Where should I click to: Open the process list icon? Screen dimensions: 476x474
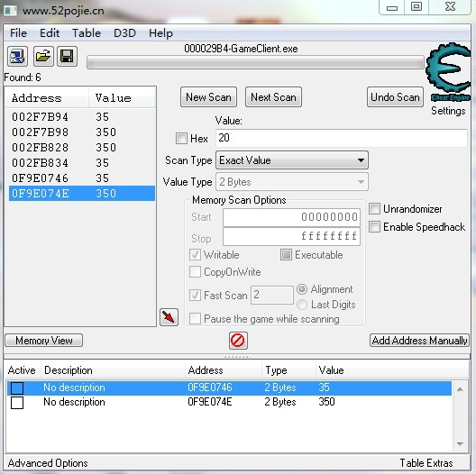pyautogui.click(x=17, y=56)
